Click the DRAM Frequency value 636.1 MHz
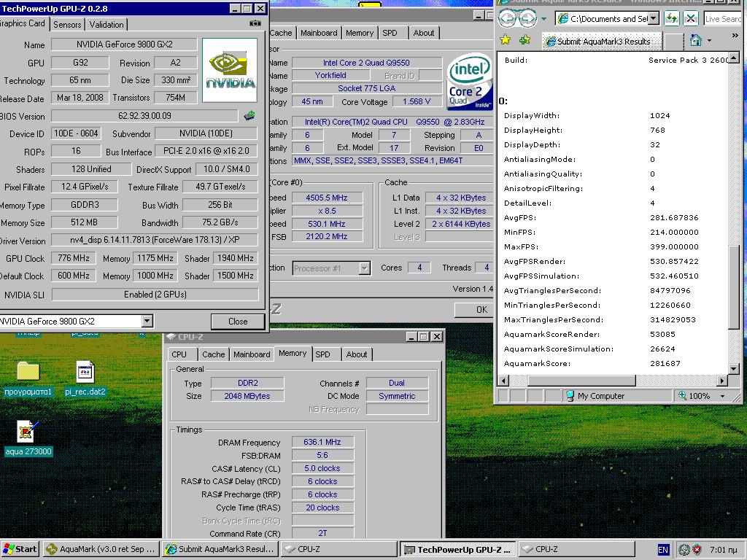Image resolution: width=747 pixels, height=560 pixels. 322,443
